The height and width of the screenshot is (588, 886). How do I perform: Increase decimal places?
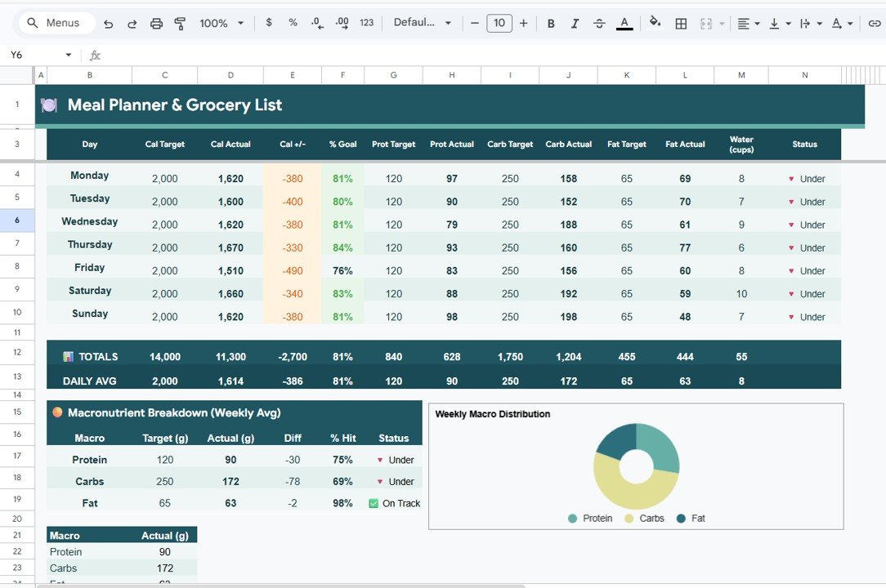342,23
